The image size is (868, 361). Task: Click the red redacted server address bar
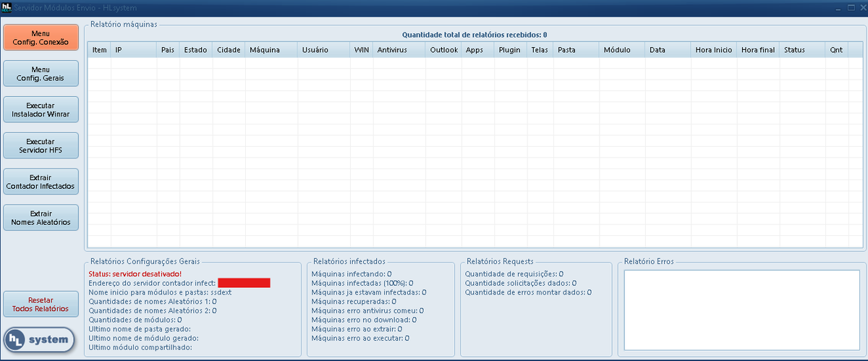coord(244,283)
